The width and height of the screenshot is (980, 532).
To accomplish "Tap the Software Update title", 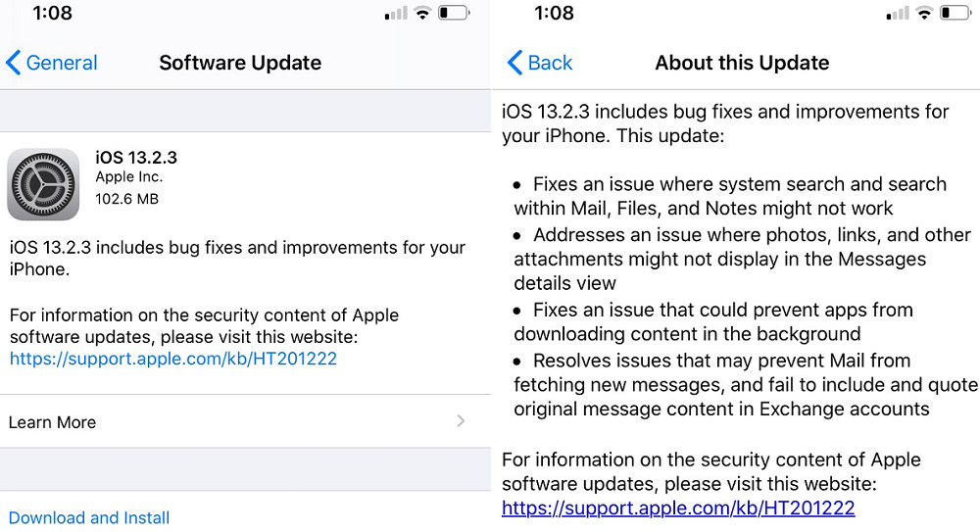I will point(240,63).
